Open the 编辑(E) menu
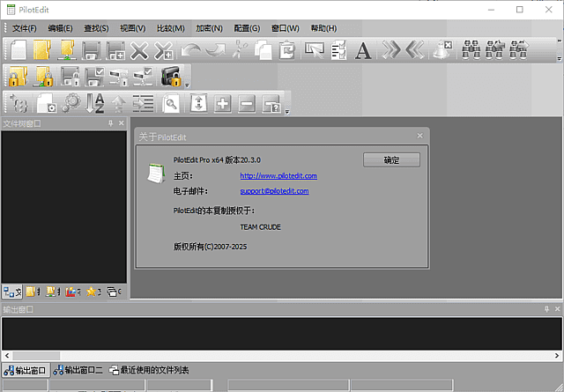The width and height of the screenshot is (564, 392). click(60, 28)
